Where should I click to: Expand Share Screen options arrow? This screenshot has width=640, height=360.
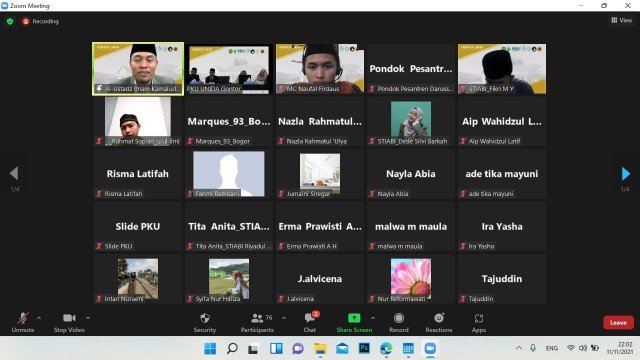tap(373, 318)
